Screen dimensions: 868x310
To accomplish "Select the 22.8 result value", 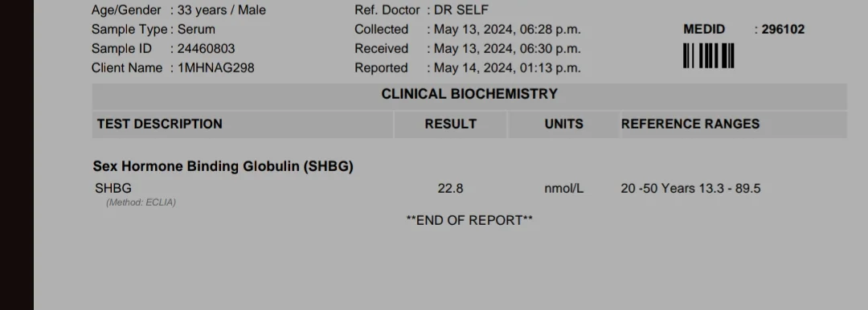I will tap(450, 189).
